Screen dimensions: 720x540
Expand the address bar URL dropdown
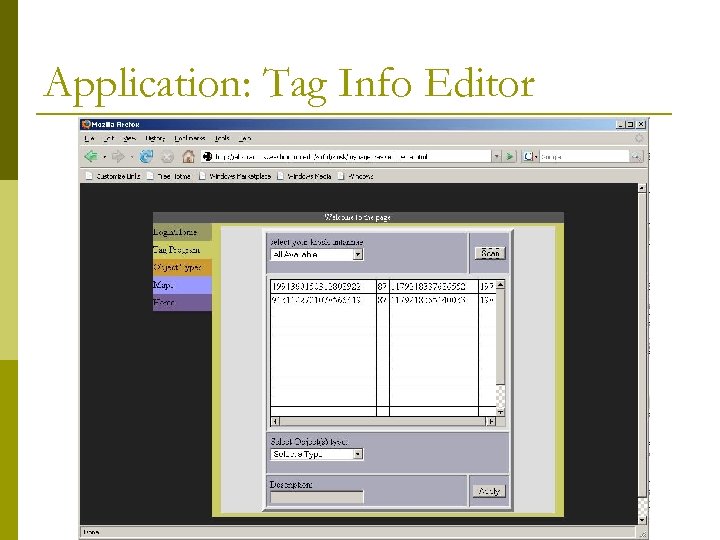496,157
